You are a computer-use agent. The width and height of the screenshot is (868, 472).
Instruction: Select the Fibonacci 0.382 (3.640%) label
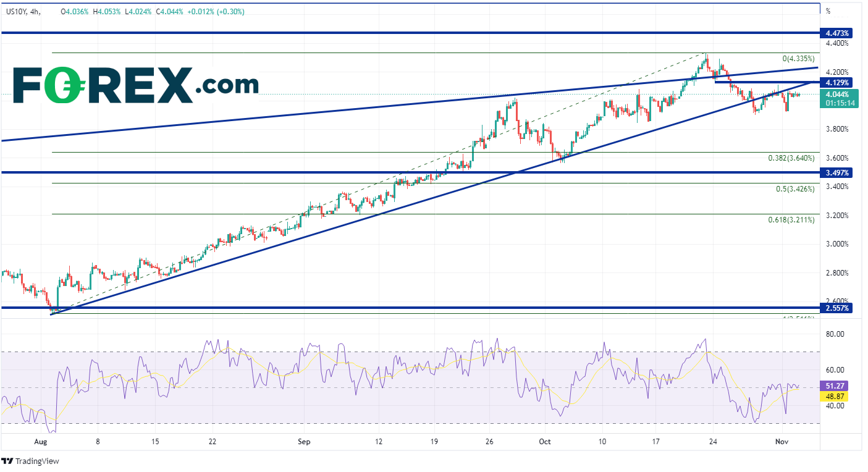[791, 158]
